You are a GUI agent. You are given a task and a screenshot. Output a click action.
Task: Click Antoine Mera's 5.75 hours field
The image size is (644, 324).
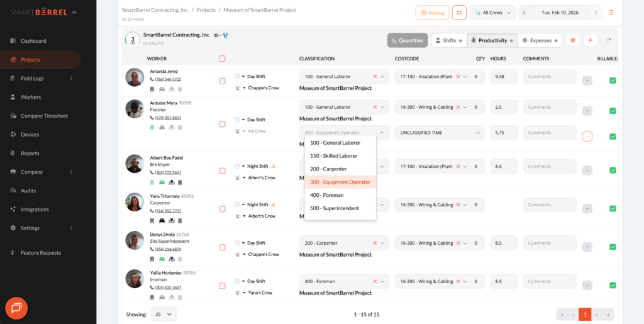(504, 133)
